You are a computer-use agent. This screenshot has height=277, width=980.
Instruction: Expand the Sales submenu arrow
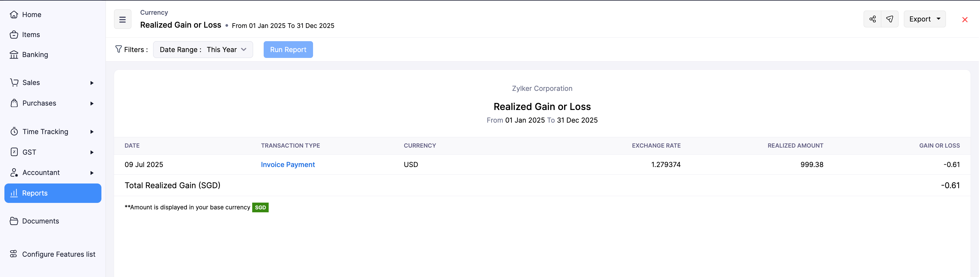tap(92, 83)
